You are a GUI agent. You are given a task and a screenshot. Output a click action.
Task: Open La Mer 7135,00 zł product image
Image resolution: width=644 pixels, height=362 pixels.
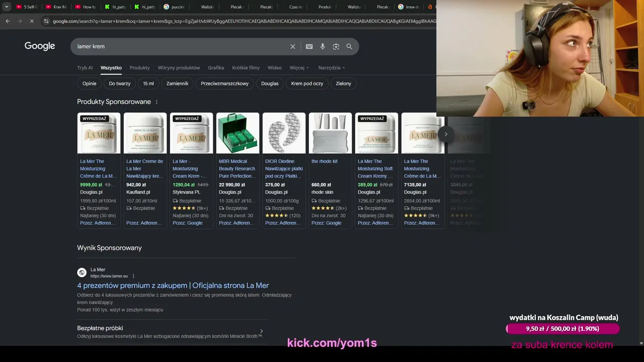tap(423, 133)
